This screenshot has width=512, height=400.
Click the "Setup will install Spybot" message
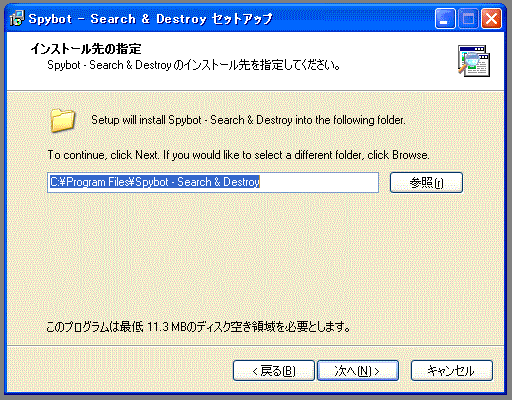coord(248,120)
